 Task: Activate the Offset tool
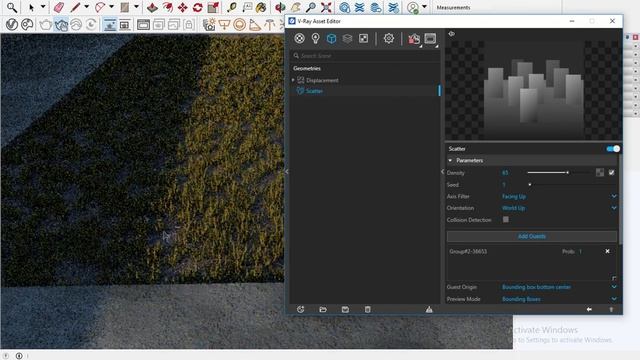point(167,7)
